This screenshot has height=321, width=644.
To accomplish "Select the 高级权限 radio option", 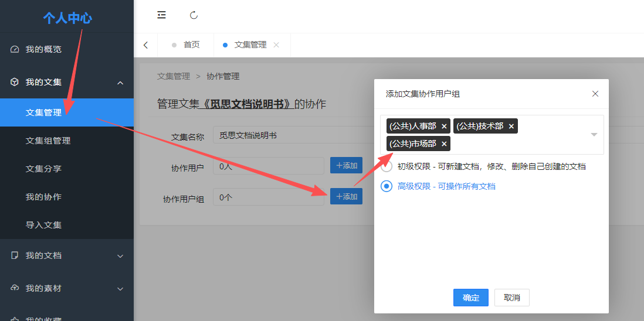I will (x=387, y=186).
